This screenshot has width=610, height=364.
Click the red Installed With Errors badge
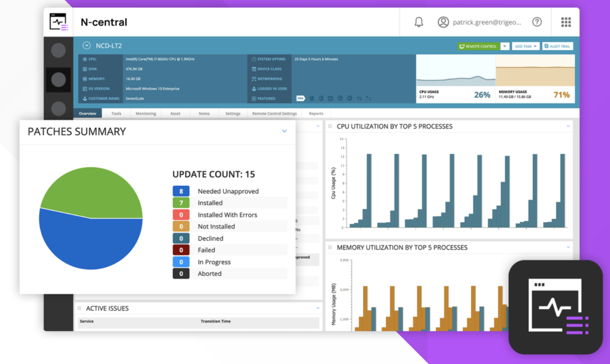pyautogui.click(x=181, y=215)
